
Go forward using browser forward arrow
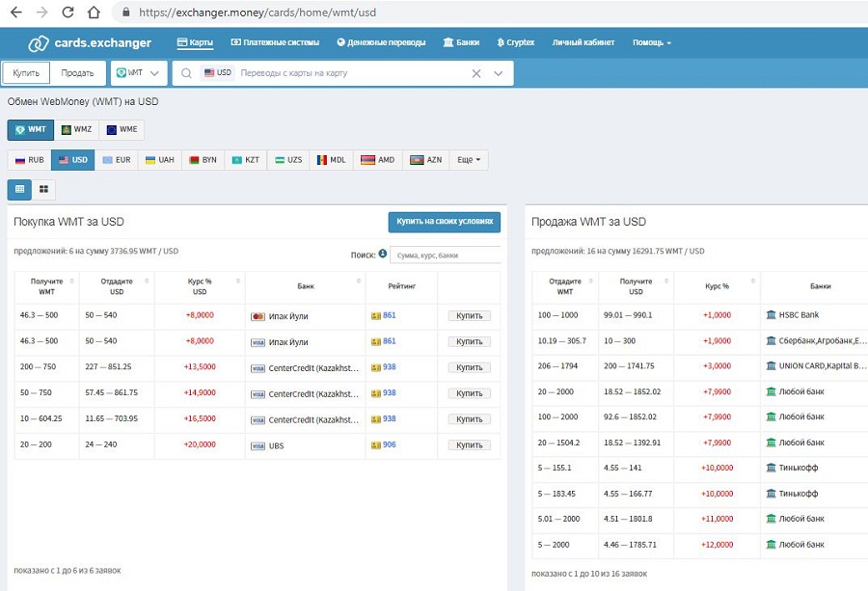[x=42, y=13]
